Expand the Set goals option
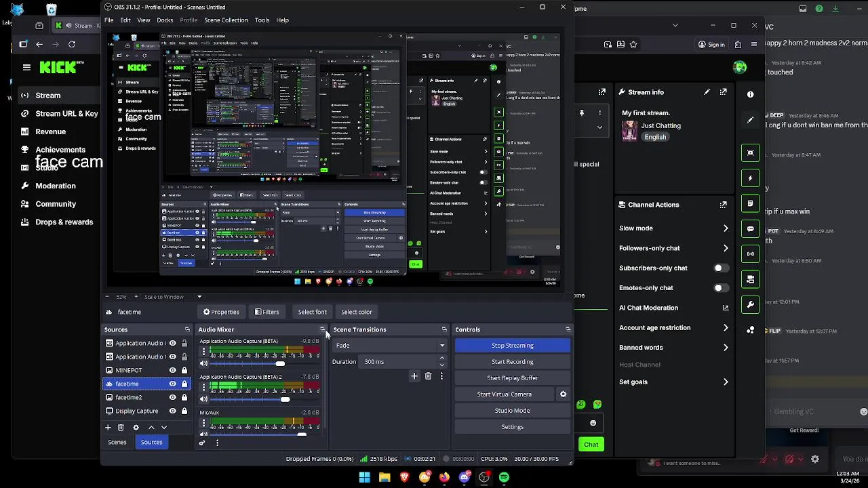 click(x=726, y=382)
